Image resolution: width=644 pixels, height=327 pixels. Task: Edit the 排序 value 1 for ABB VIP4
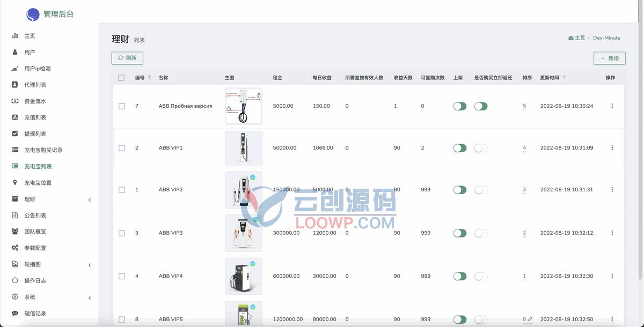click(x=524, y=276)
